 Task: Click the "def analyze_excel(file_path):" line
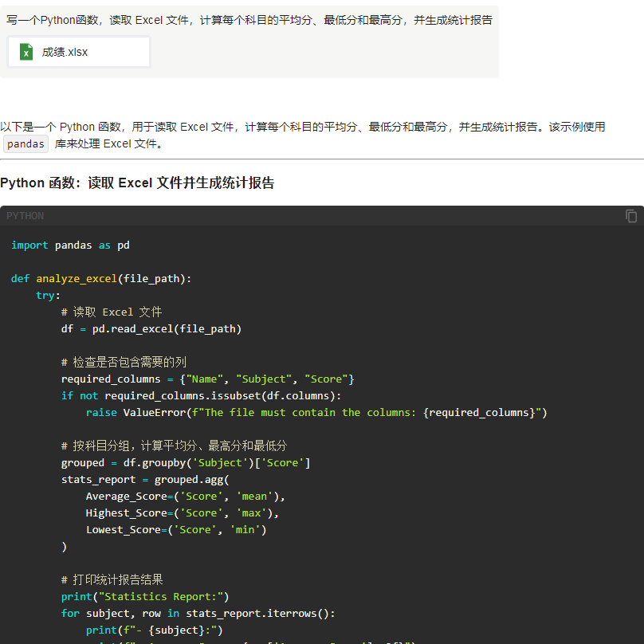click(x=101, y=278)
